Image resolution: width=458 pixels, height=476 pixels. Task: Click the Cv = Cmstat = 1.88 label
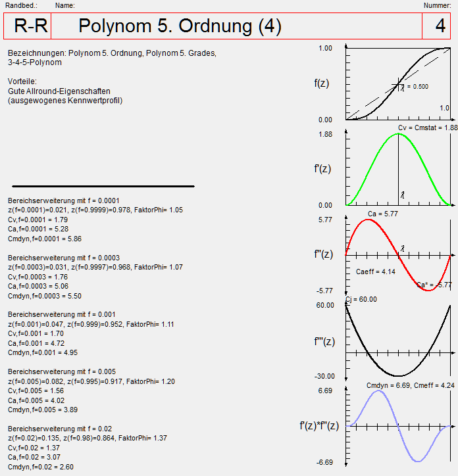[x=427, y=128]
